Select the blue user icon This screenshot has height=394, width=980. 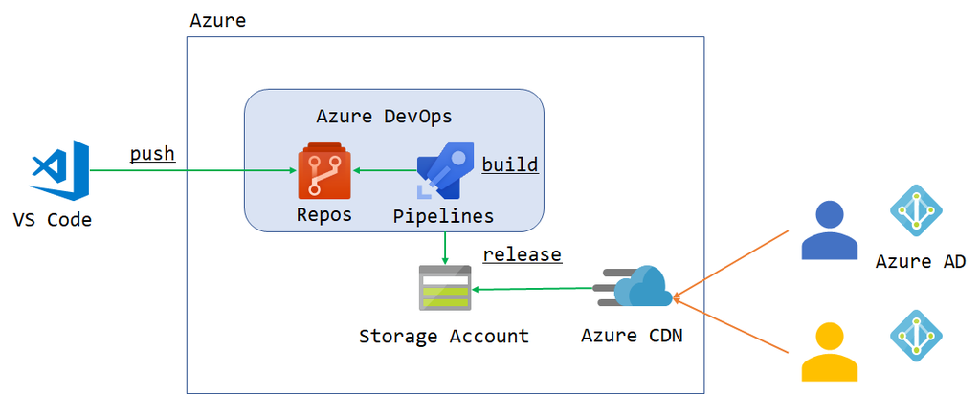[830, 230]
